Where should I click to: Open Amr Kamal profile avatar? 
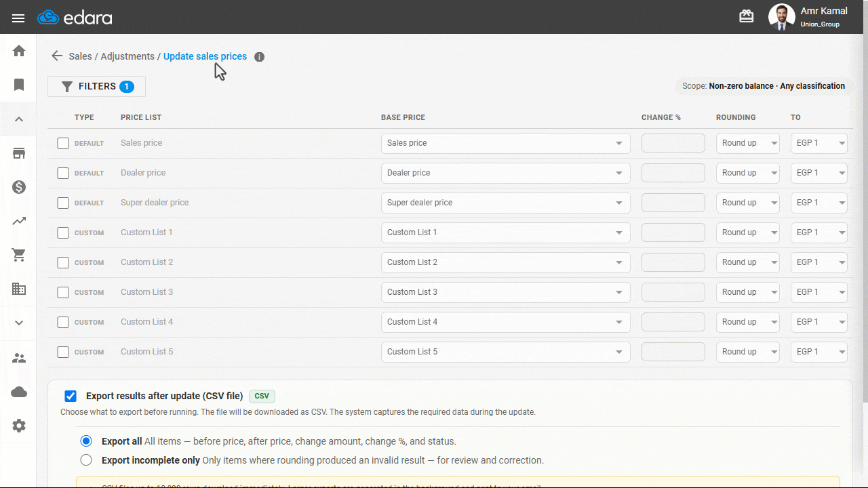pos(781,17)
